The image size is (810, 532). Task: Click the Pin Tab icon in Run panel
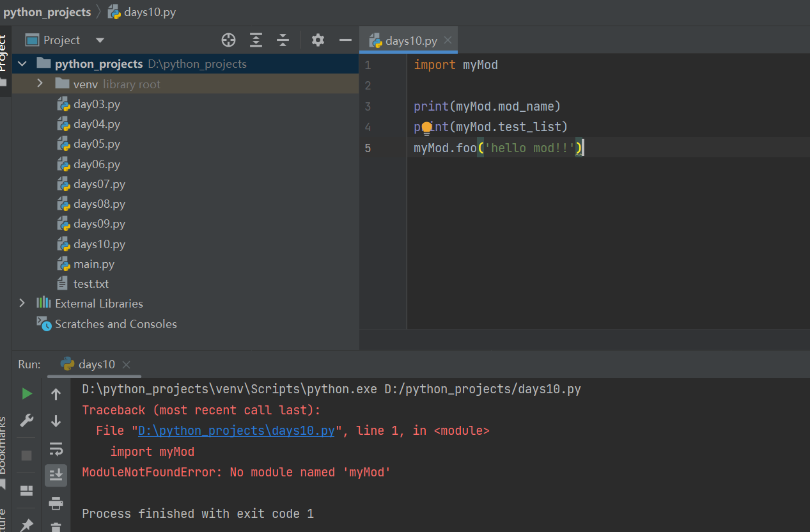(27, 526)
